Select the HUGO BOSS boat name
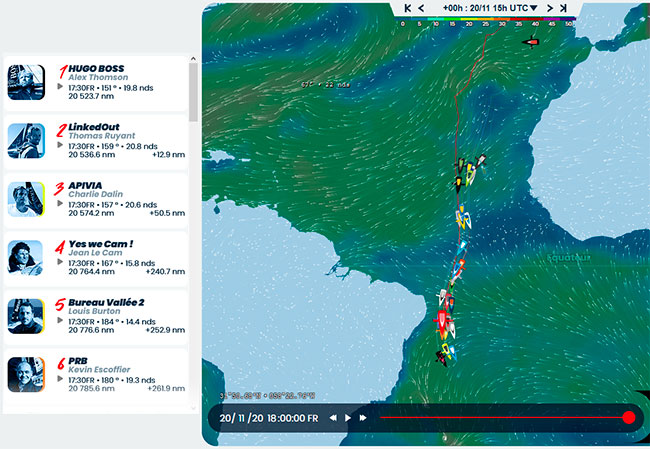The image size is (650, 449). pyautogui.click(x=96, y=68)
